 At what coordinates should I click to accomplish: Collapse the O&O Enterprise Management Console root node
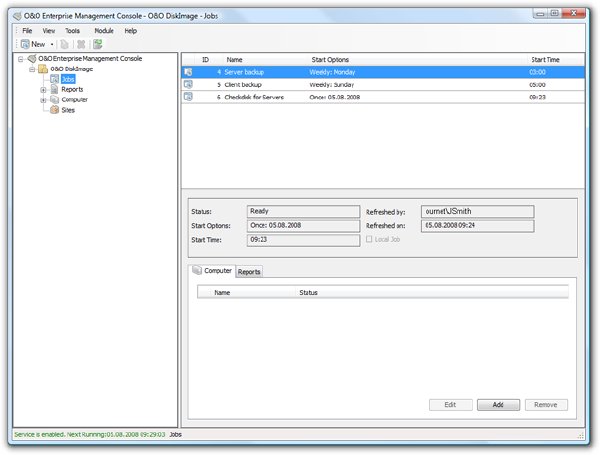pyautogui.click(x=21, y=59)
